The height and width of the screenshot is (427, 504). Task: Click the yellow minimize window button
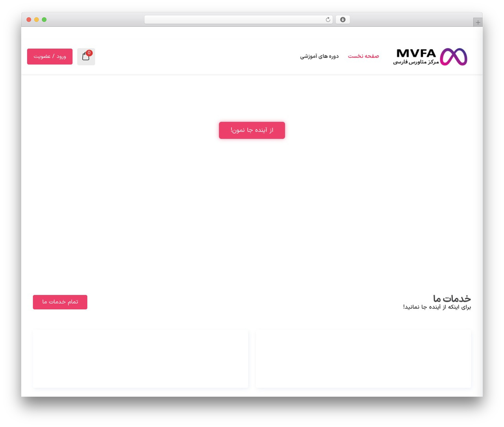pyautogui.click(x=37, y=20)
